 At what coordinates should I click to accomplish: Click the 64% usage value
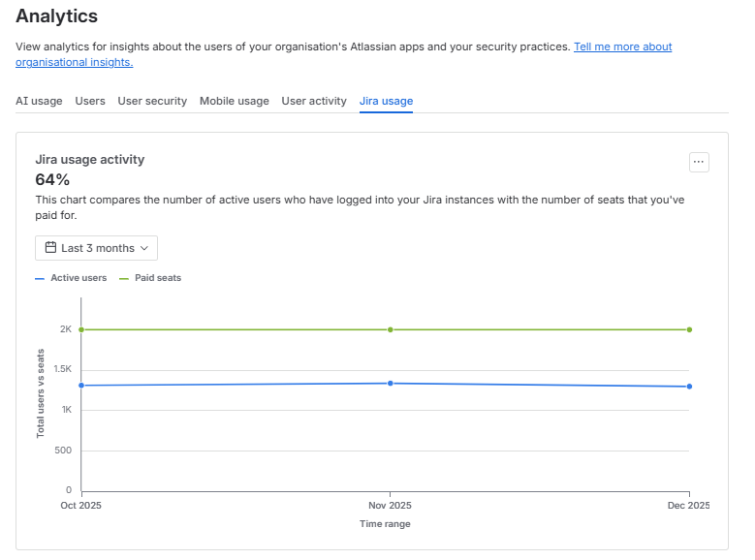point(52,179)
